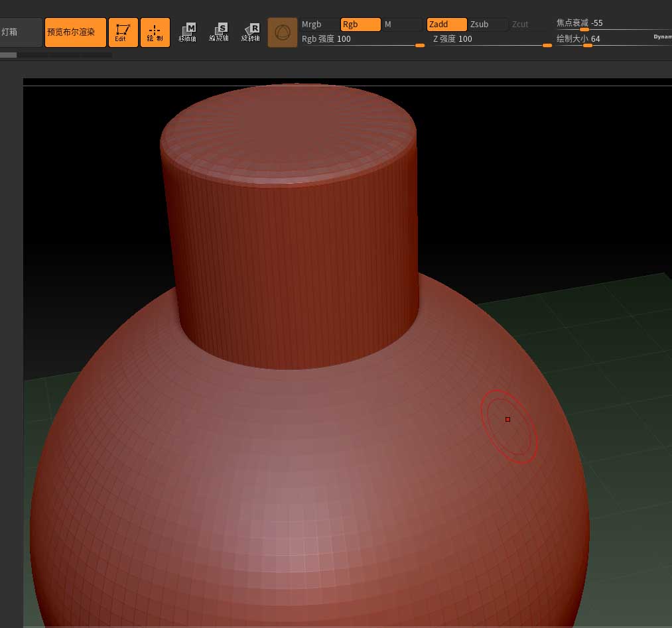Enable the Mrgb paint mode
The height and width of the screenshot is (628, 672).
pyautogui.click(x=318, y=25)
